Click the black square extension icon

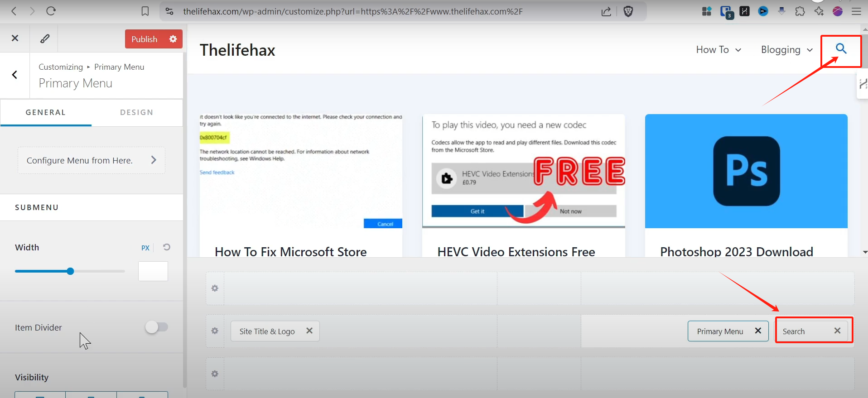click(745, 11)
